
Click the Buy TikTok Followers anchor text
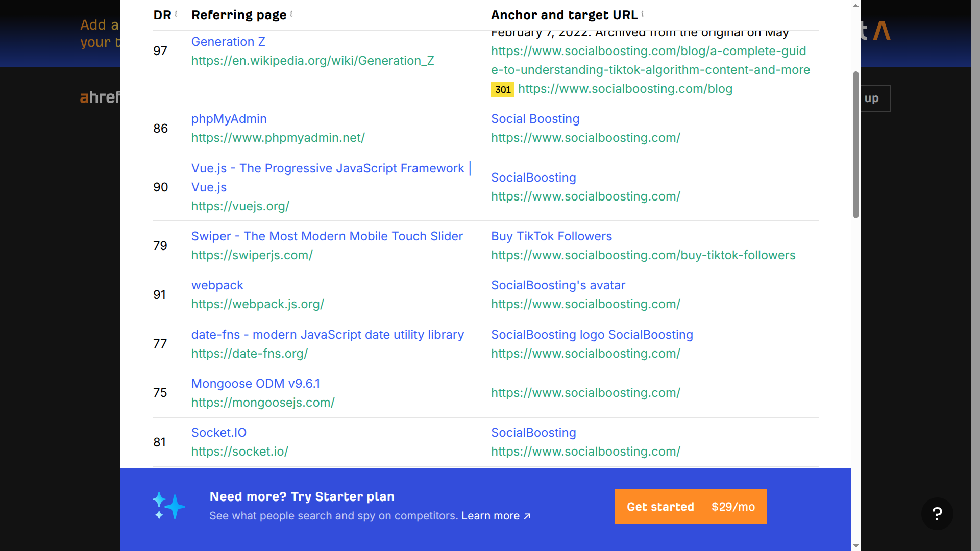(x=551, y=236)
